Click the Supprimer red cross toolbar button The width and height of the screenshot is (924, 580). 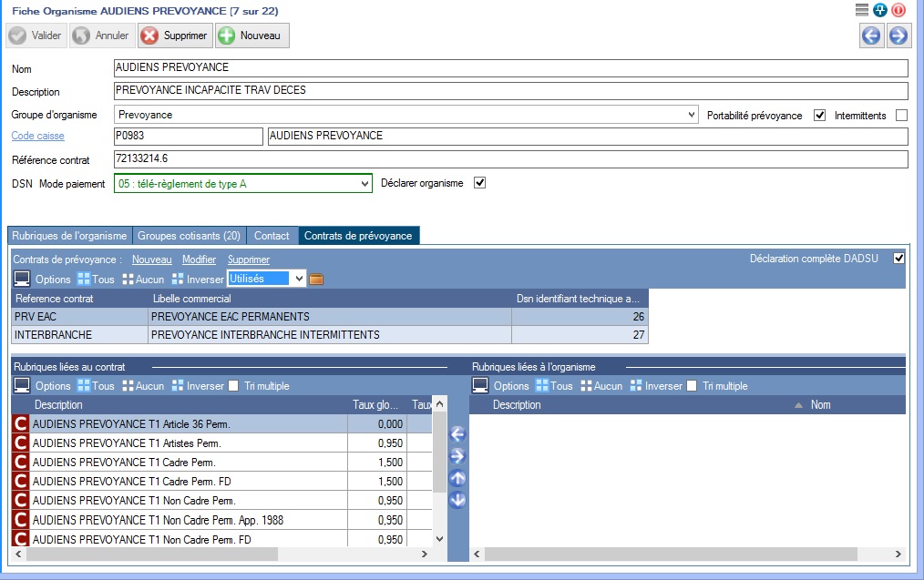click(175, 36)
